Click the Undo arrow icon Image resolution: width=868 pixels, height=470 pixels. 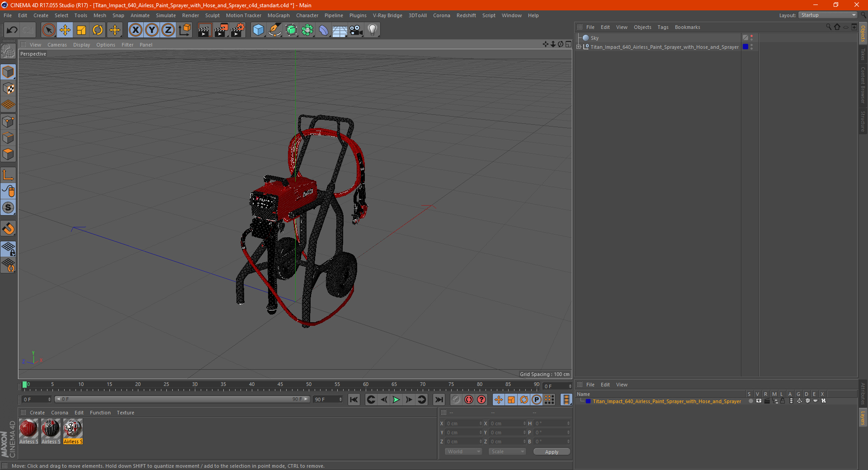[x=12, y=30]
